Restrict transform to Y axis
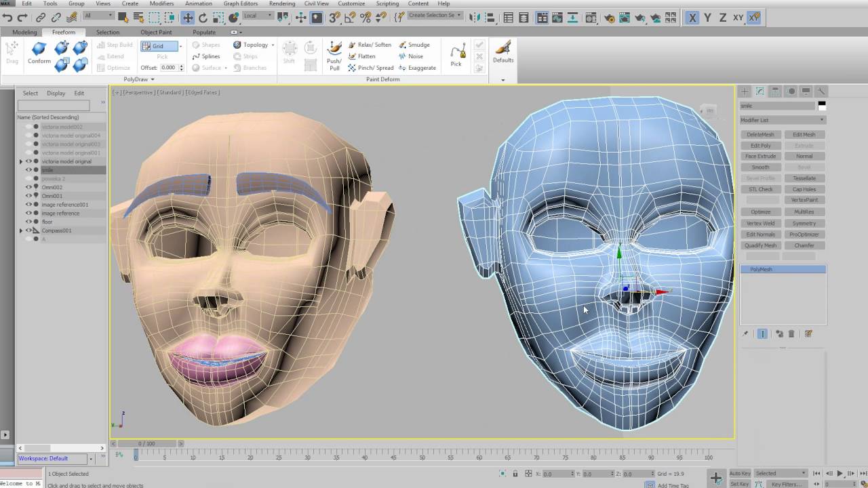Screen dimensions: 868x488 pyautogui.click(x=708, y=18)
